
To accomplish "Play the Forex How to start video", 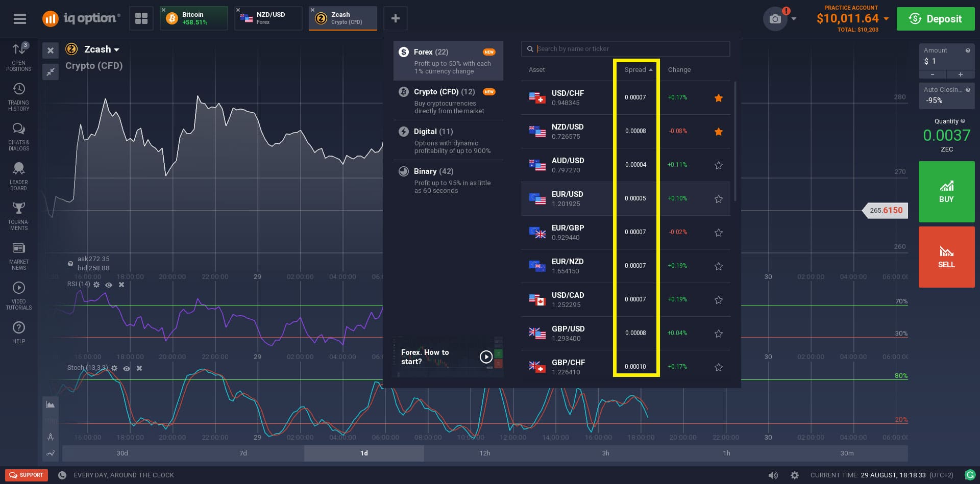I will [x=486, y=357].
